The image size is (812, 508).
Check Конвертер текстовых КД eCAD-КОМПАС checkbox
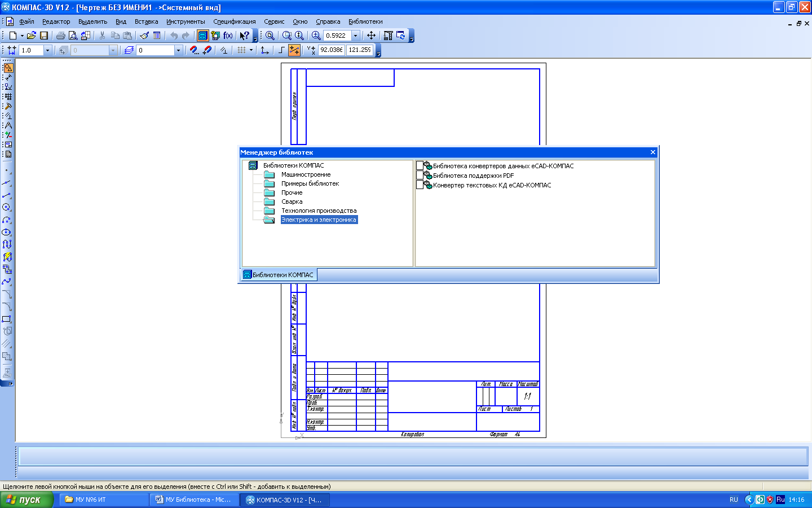coord(420,185)
